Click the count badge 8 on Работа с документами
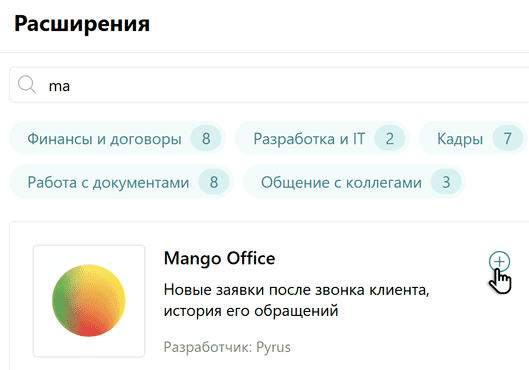Screen dimensions: 529x370 click(x=214, y=182)
